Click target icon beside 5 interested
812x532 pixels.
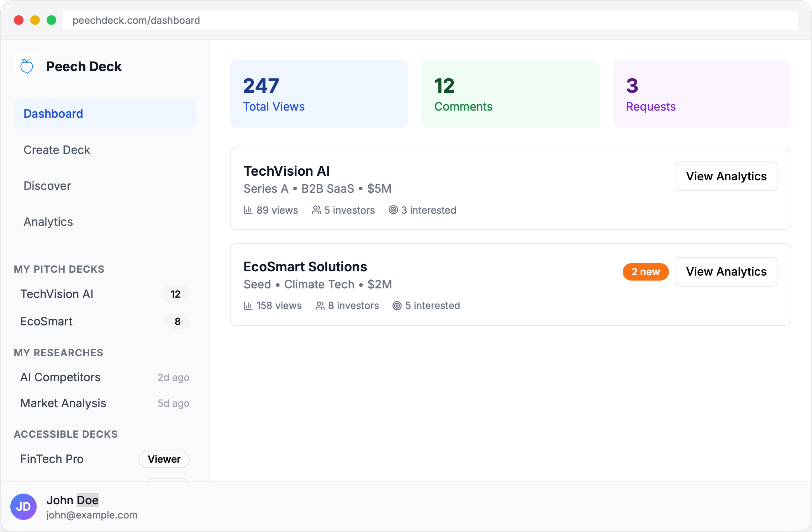(x=397, y=305)
